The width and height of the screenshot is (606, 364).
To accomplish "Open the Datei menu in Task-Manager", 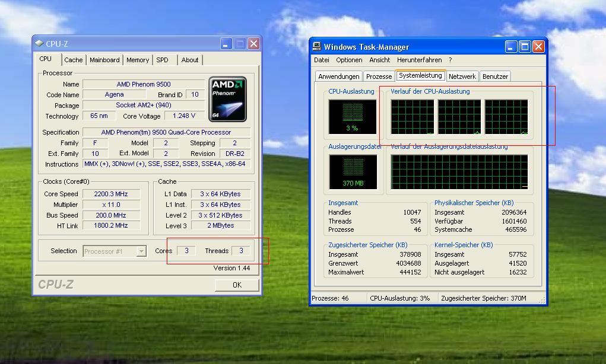I will 322,60.
